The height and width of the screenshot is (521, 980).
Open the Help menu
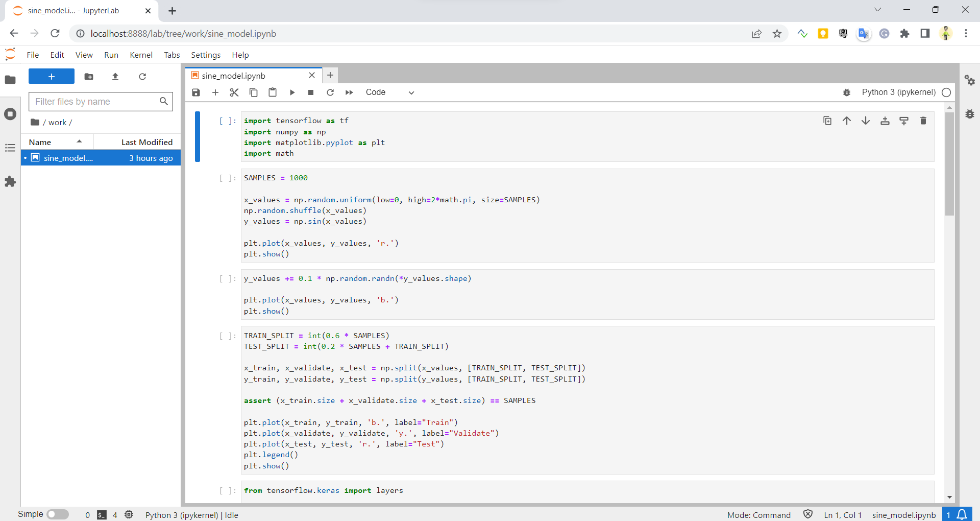point(240,55)
